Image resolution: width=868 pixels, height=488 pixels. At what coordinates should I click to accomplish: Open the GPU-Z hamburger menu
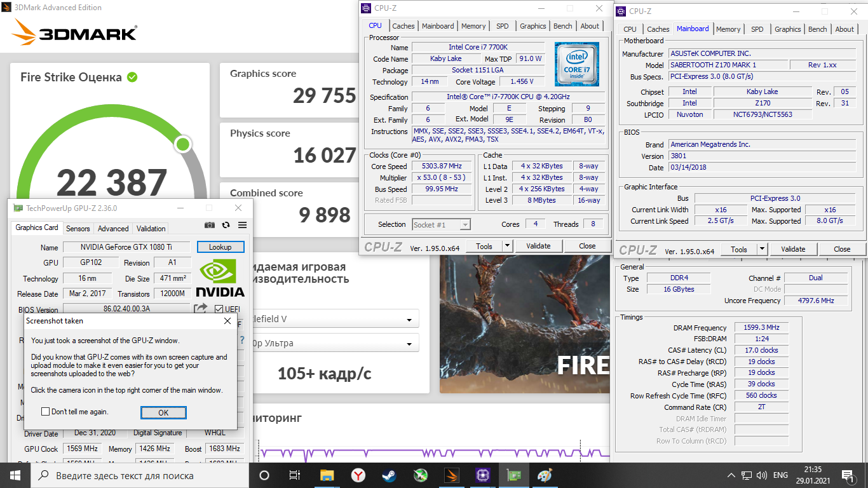coord(242,225)
